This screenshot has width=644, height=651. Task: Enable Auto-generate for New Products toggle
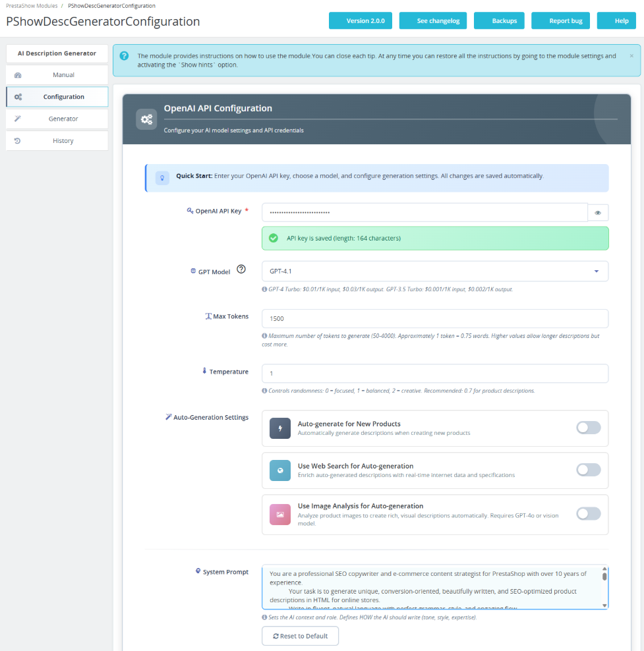tap(588, 428)
